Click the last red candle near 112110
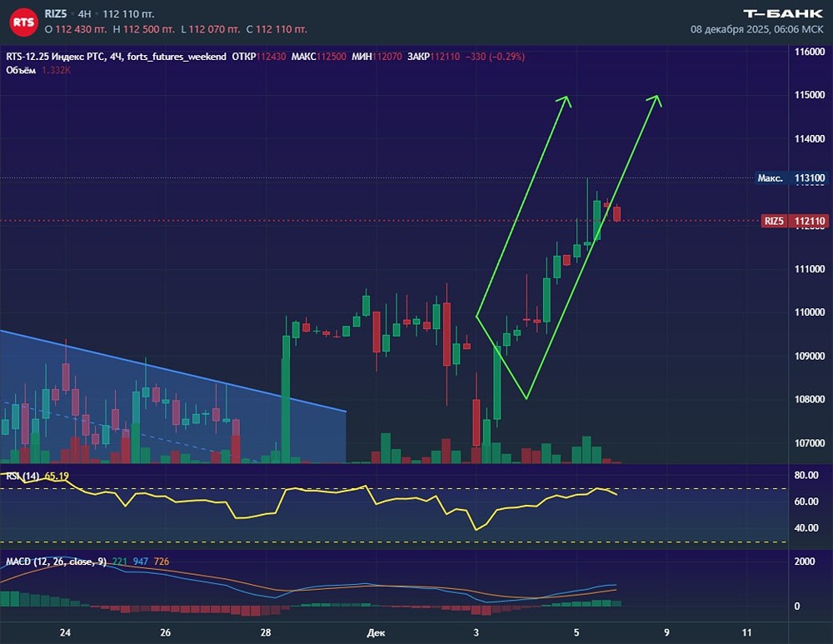833x644 pixels. tap(616, 213)
